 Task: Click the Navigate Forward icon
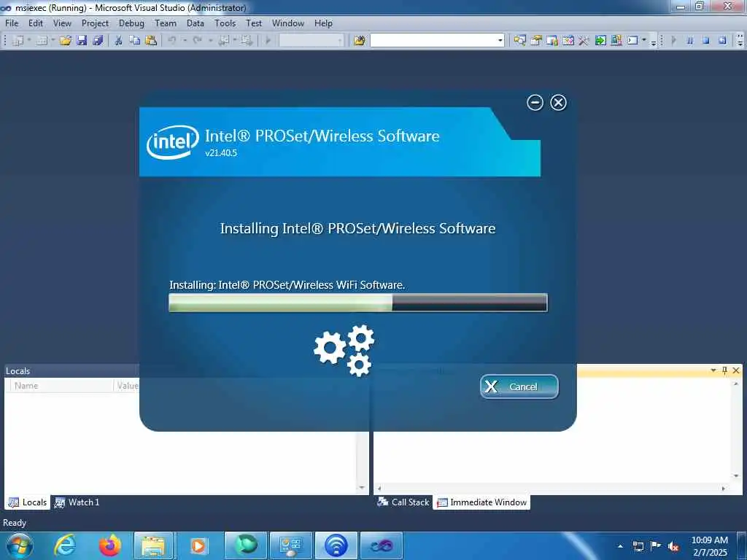point(247,41)
